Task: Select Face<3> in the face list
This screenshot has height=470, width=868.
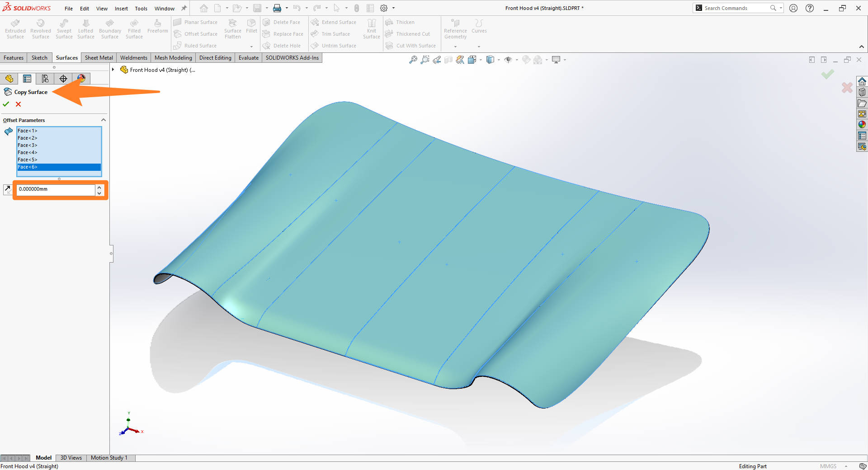Action: pyautogui.click(x=28, y=145)
